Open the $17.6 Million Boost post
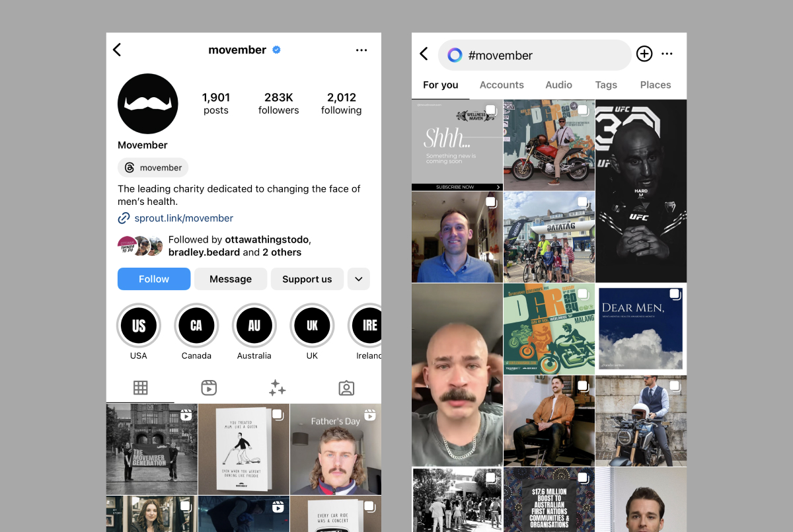The width and height of the screenshot is (793, 532). pos(549,500)
